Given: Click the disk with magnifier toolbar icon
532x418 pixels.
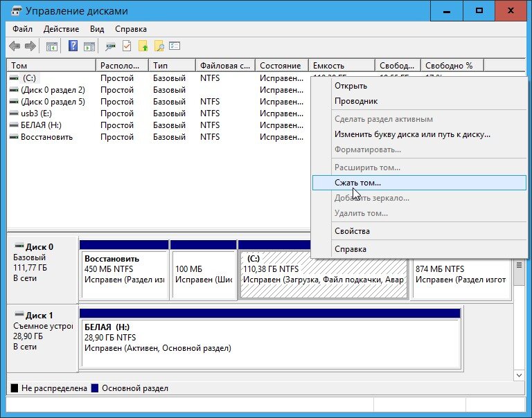Looking at the screenshot, I should 110,46.
